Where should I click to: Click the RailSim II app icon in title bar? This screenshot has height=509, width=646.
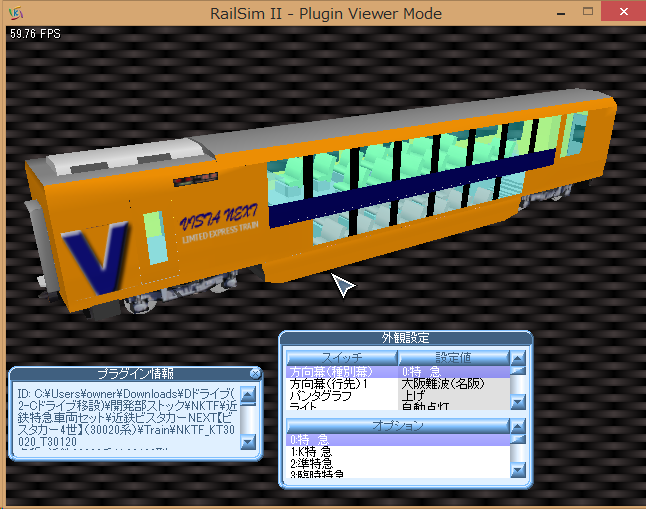click(16, 13)
